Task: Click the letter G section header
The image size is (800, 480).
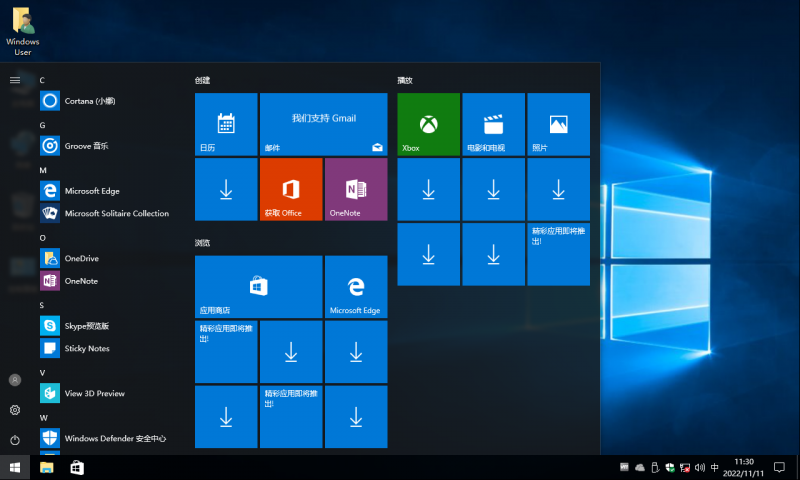Action: (x=42, y=125)
